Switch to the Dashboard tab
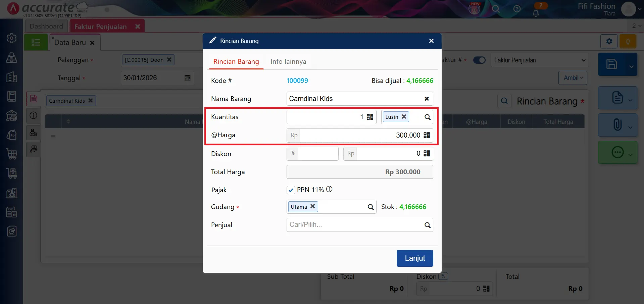 click(46, 26)
